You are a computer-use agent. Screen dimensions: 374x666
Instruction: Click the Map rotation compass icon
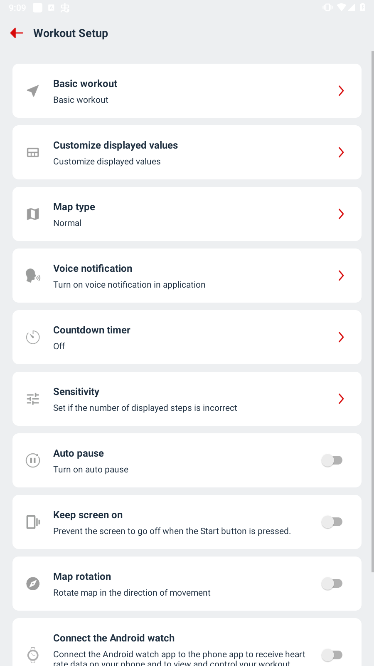(33, 584)
